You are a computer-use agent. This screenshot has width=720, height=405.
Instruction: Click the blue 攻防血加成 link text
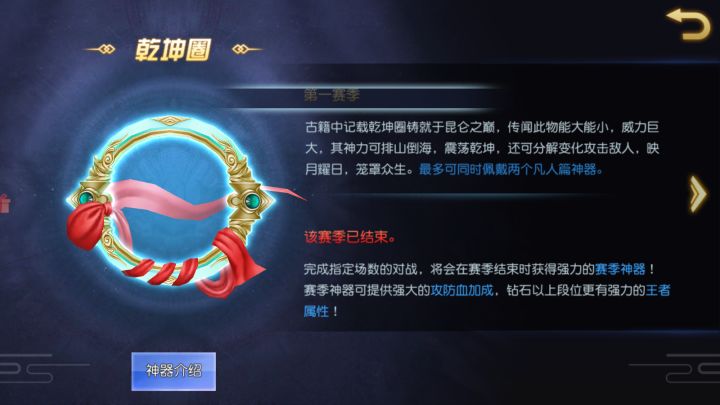pyautogui.click(x=462, y=290)
